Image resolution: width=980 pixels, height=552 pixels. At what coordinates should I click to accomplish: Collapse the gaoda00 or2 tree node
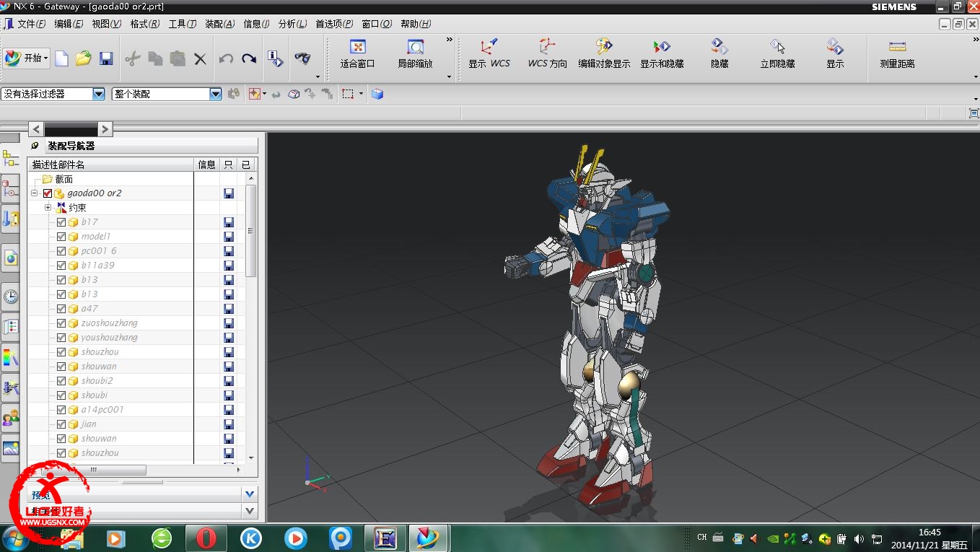click(35, 193)
